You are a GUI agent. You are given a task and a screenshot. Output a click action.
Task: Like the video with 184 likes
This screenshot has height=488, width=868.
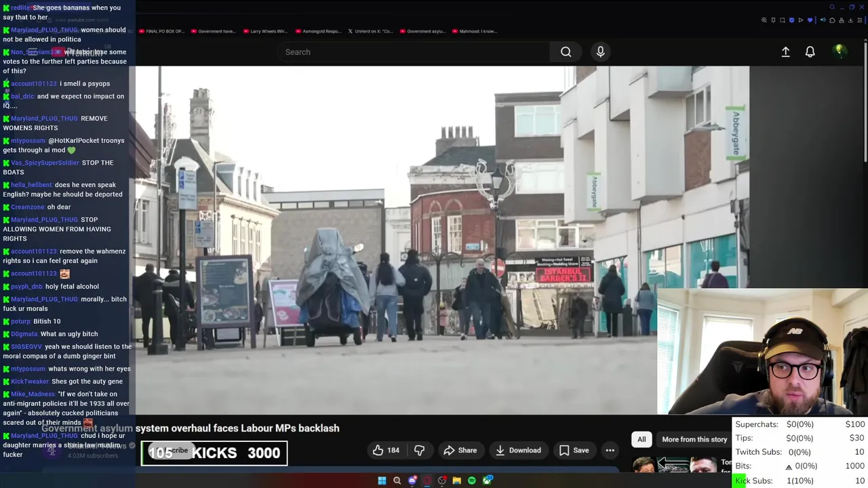pyautogui.click(x=385, y=450)
